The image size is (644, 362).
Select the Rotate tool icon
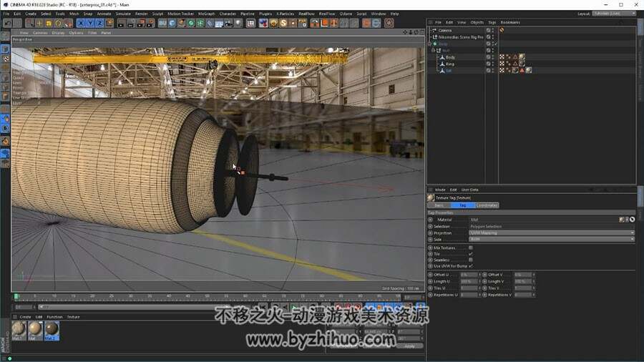59,24
